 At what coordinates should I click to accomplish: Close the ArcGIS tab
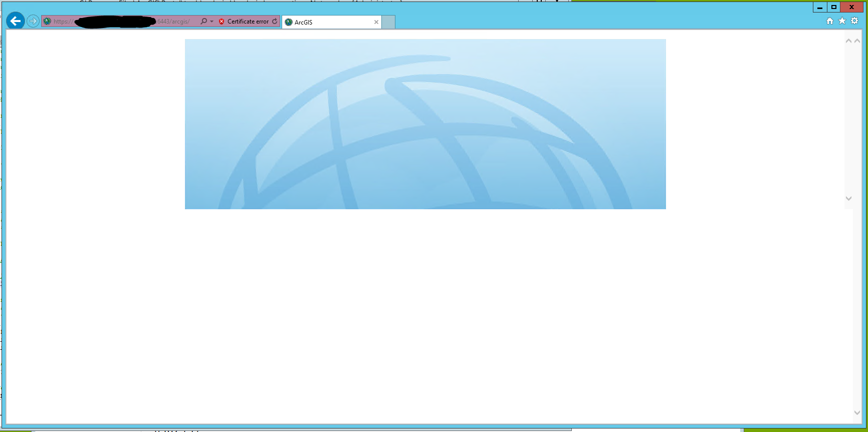point(376,22)
